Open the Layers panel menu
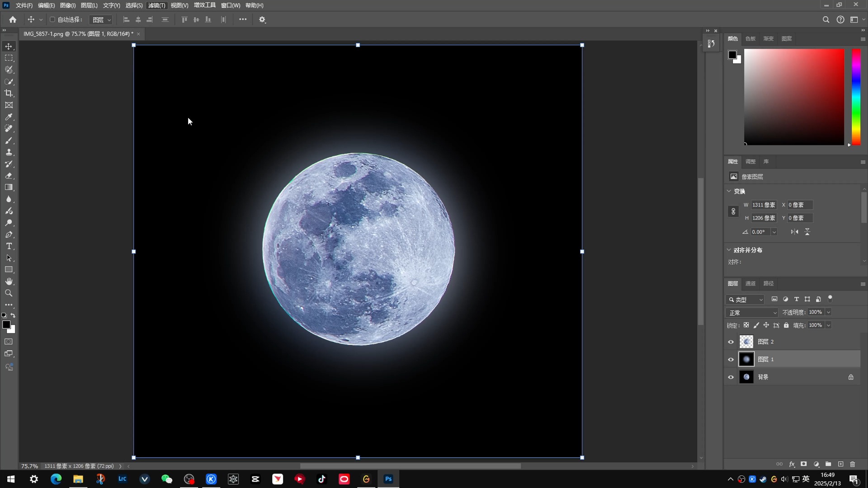 point(863,284)
